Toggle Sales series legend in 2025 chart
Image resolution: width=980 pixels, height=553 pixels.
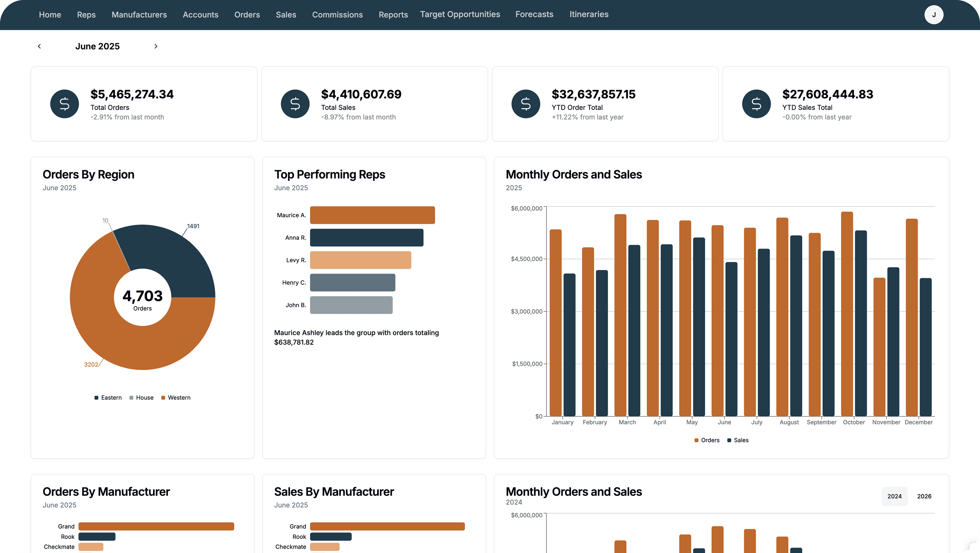tap(738, 440)
